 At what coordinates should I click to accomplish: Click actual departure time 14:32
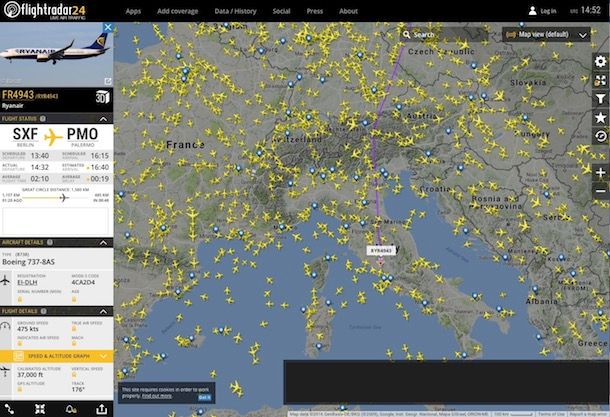pos(40,167)
